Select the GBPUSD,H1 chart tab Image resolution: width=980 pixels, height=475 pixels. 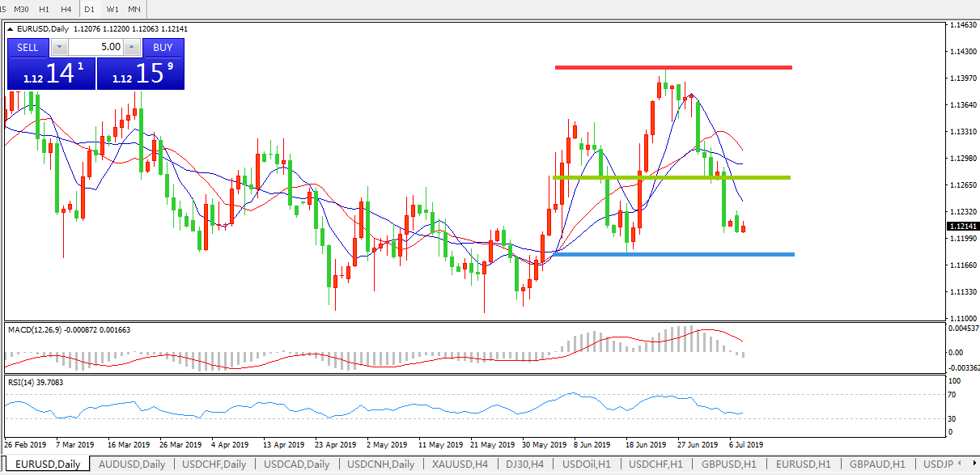pyautogui.click(x=729, y=464)
